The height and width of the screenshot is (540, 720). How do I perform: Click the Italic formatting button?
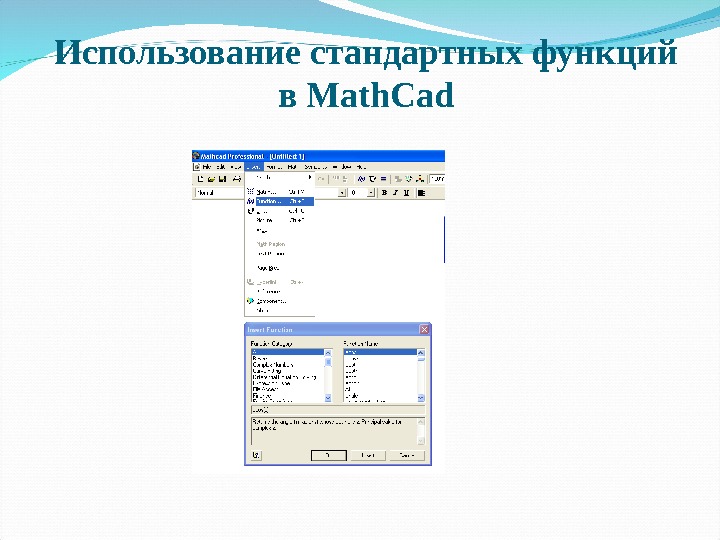pos(395,193)
